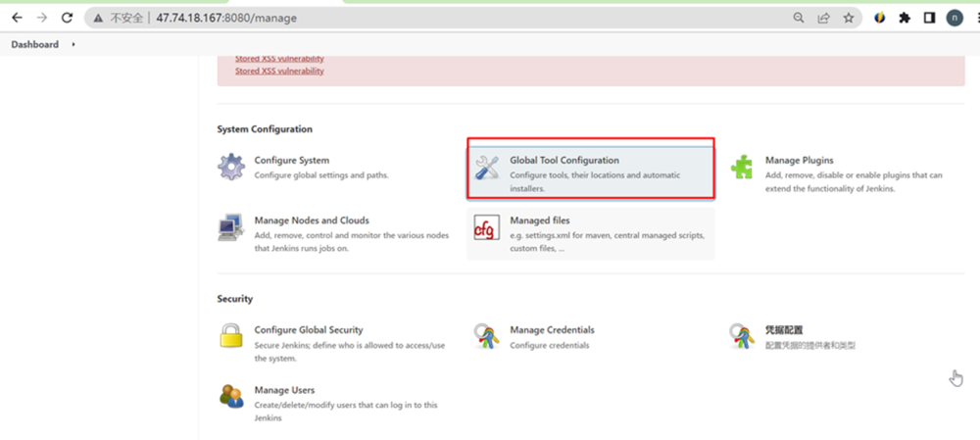Open the Manage Plugins text link

(799, 160)
